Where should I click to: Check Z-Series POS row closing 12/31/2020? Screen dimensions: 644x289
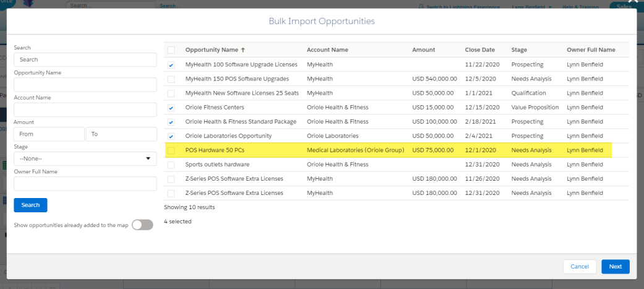click(171, 193)
